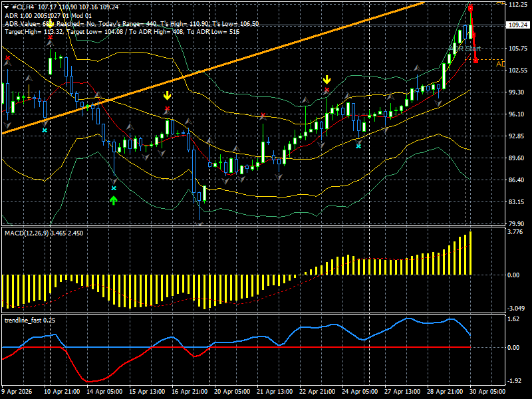Select the thick orange rising trendline
Viewport: 532px width, 399px height.
coord(213,68)
